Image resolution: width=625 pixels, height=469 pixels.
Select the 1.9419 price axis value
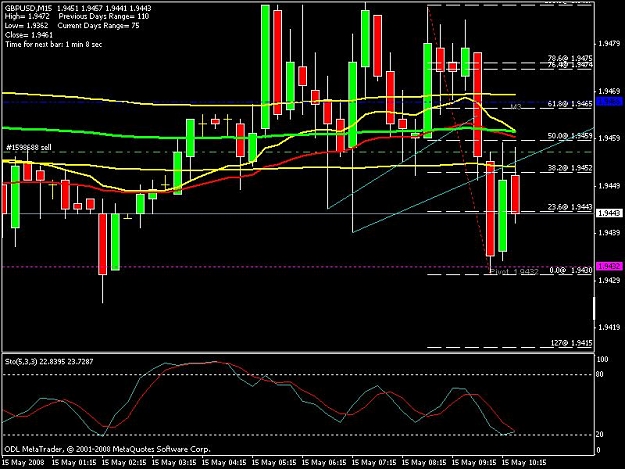[x=609, y=328]
